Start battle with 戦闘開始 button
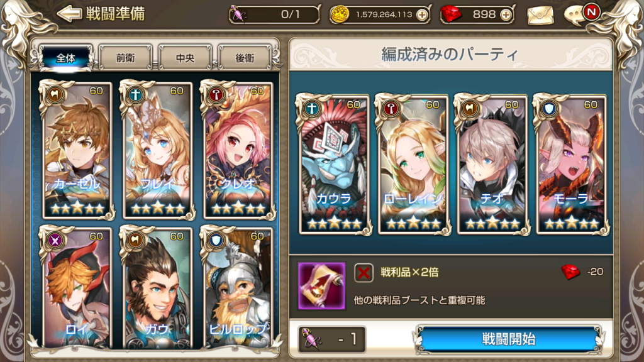644x362 pixels. click(508, 339)
